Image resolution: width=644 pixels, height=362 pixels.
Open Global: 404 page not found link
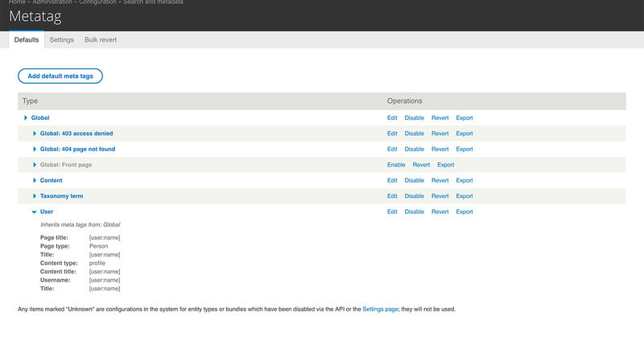click(77, 149)
